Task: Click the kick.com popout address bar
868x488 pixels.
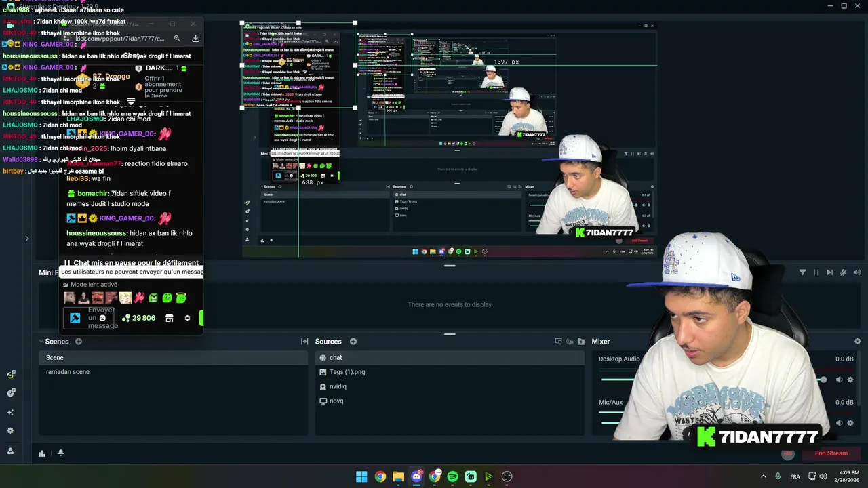Action: tap(119, 39)
